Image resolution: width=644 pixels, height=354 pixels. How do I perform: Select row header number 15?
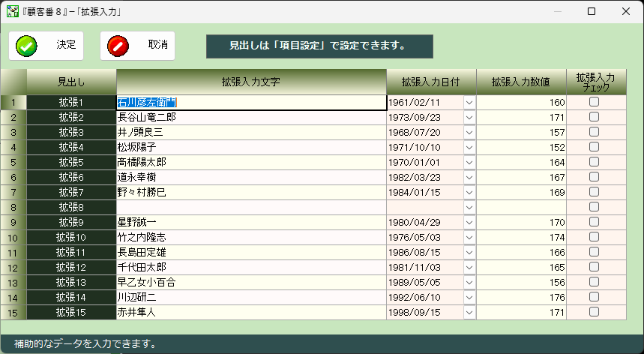13,313
